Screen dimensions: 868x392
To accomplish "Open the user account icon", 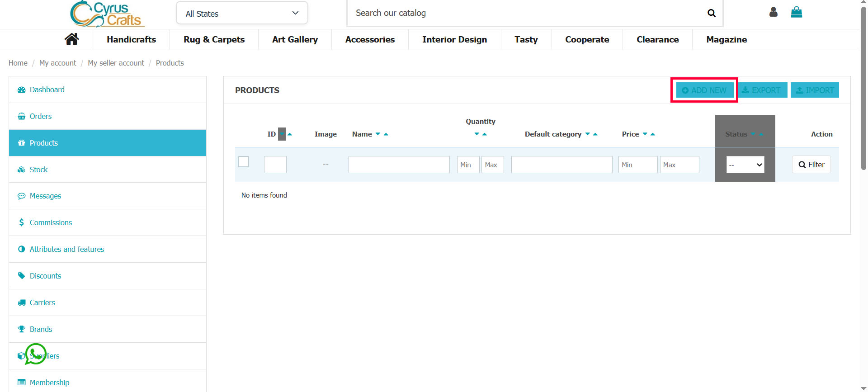I will (x=773, y=12).
